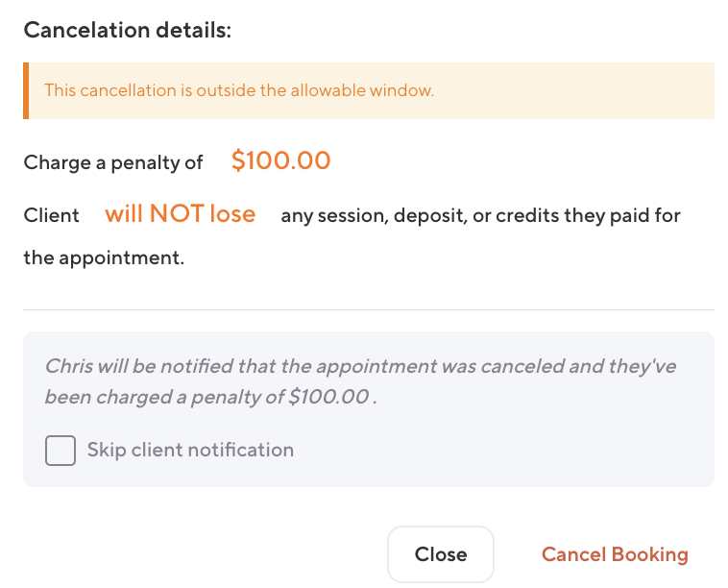Select the Cancelation details heading
Screen dimensions: 728x588
(x=128, y=30)
